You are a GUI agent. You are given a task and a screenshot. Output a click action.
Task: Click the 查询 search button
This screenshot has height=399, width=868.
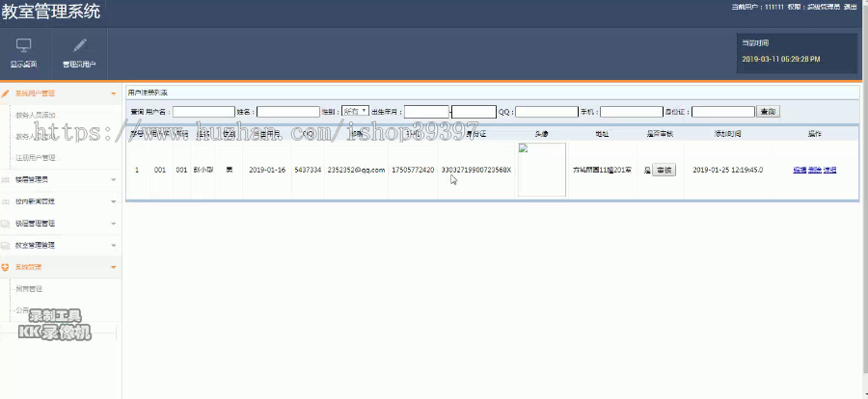pyautogui.click(x=769, y=112)
